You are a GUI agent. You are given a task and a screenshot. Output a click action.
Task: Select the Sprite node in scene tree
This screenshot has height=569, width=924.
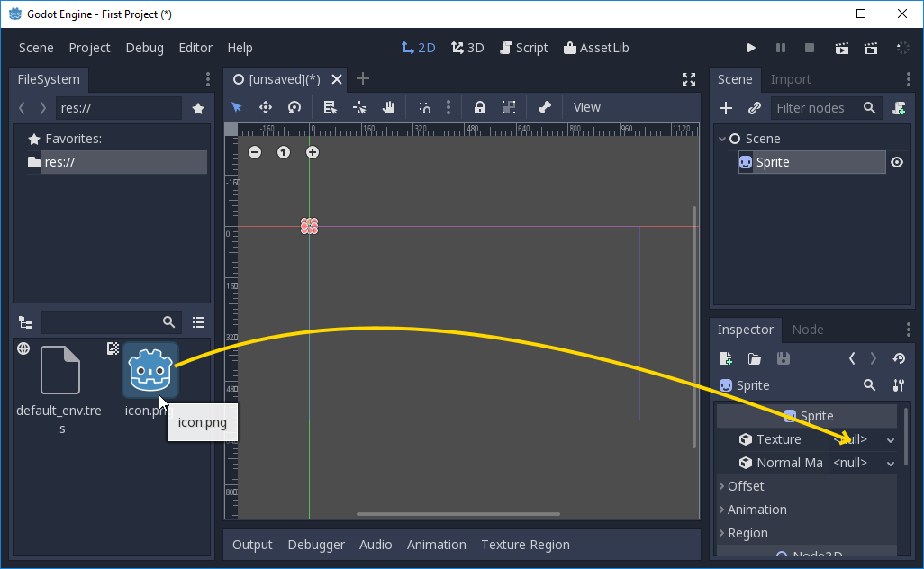click(x=811, y=162)
